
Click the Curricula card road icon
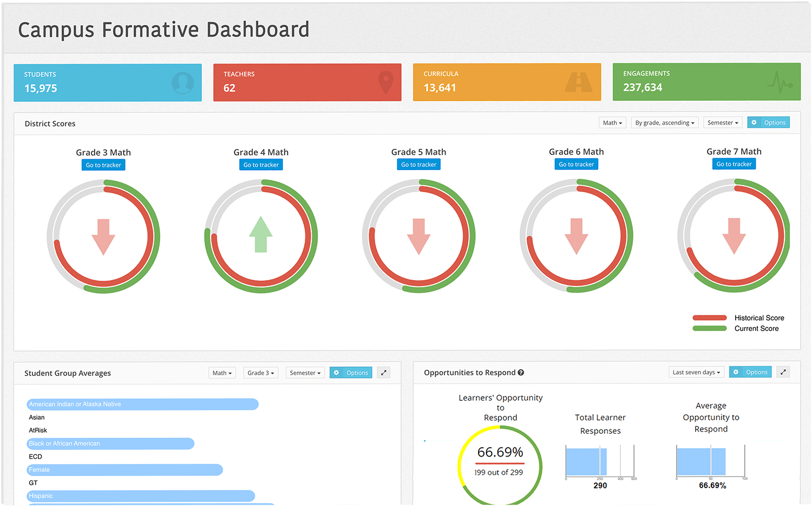tap(579, 82)
